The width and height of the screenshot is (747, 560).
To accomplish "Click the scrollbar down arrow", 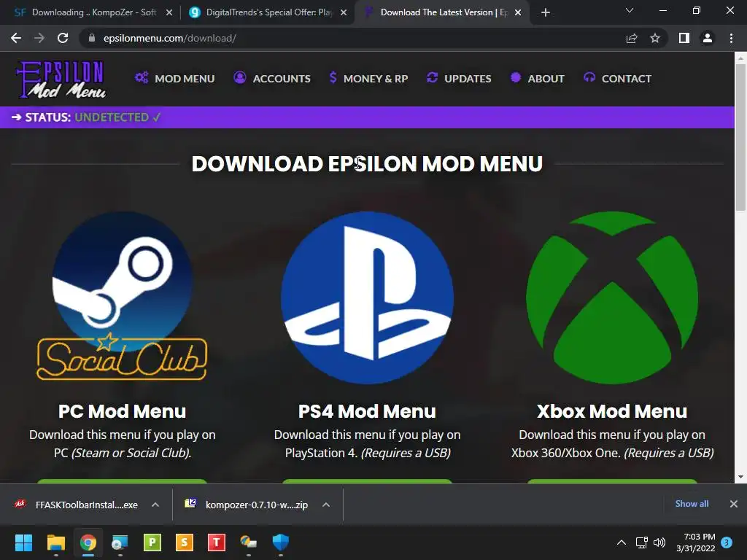I will [x=740, y=477].
